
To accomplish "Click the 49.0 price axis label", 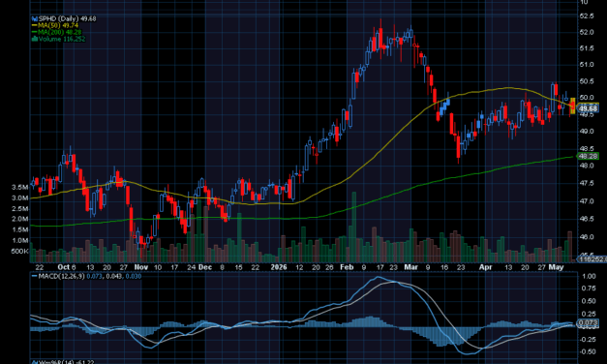I will click(587, 132).
